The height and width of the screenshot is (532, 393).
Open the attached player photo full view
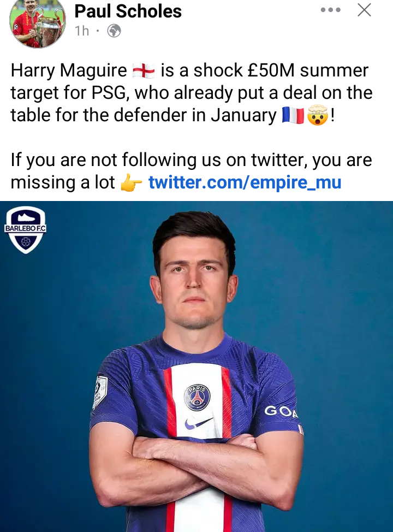196,367
